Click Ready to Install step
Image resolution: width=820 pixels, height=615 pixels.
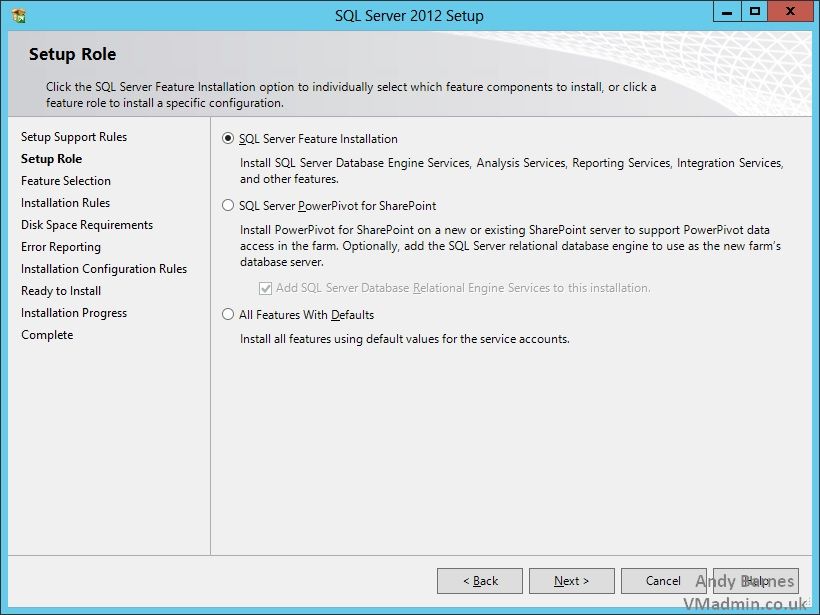(x=61, y=291)
